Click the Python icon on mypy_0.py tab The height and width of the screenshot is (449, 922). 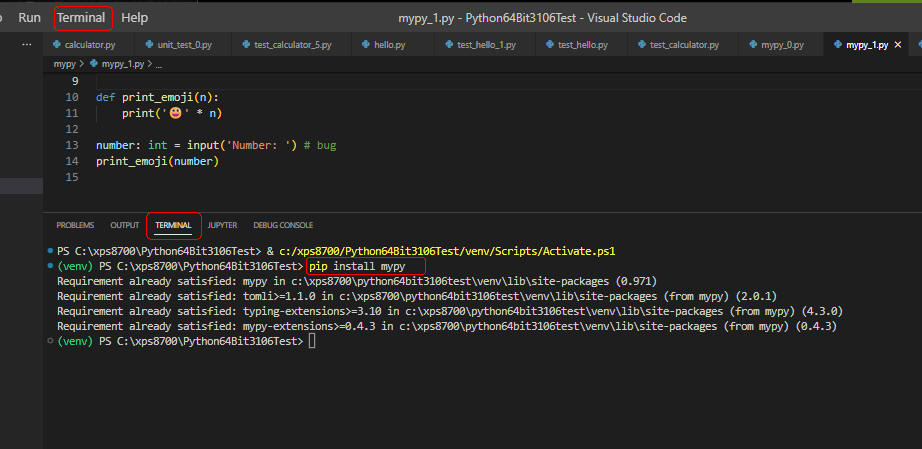753,45
